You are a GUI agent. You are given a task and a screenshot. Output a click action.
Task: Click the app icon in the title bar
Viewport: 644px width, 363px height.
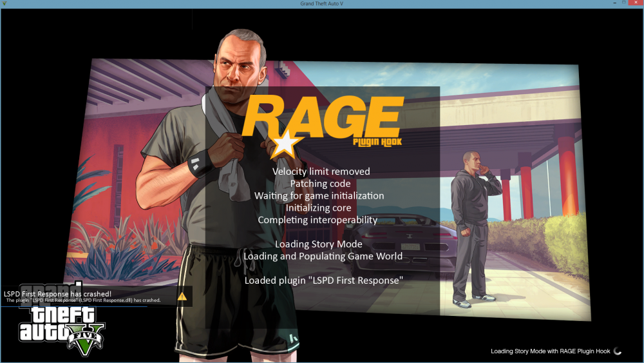[x=5, y=3]
